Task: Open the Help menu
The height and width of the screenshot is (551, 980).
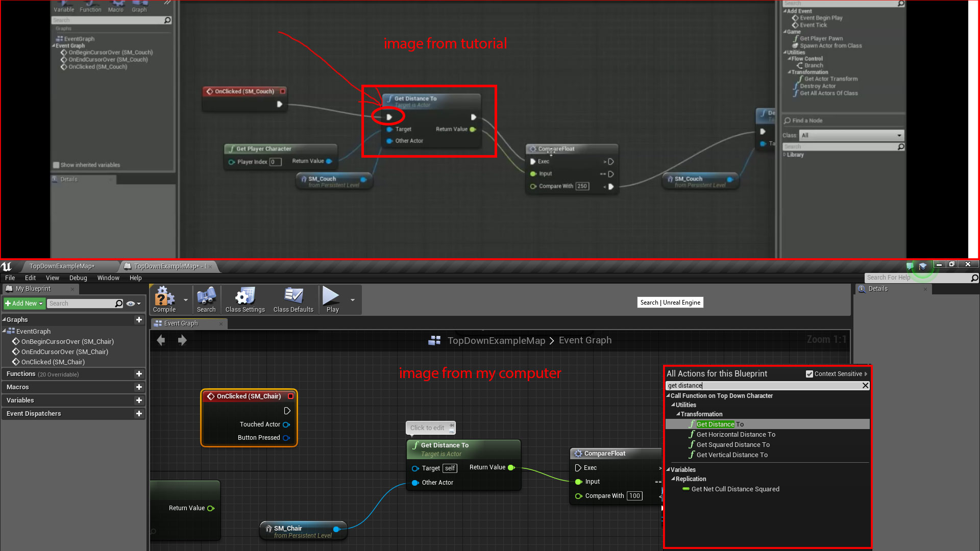Action: [x=135, y=278]
